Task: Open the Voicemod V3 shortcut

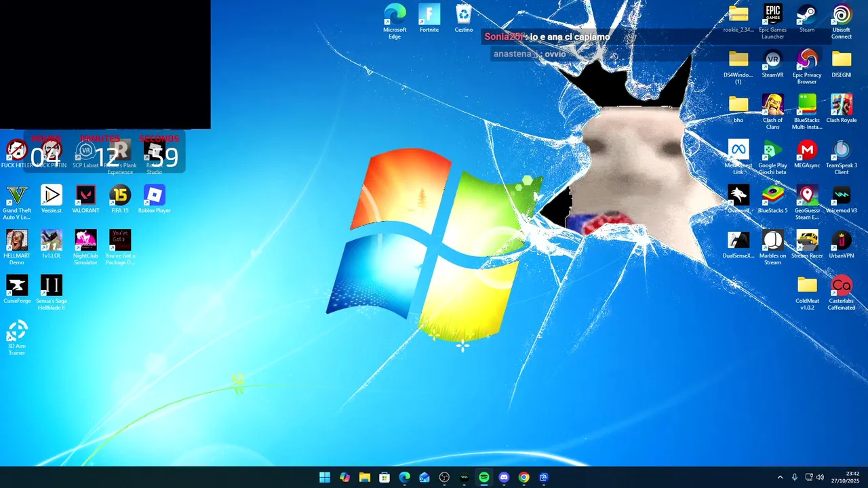Action: 842,199
